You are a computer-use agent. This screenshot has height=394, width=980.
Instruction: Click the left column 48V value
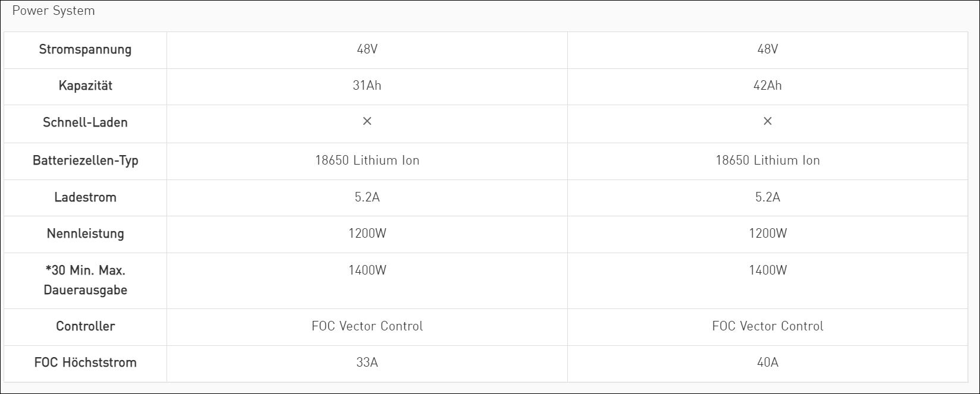point(367,49)
